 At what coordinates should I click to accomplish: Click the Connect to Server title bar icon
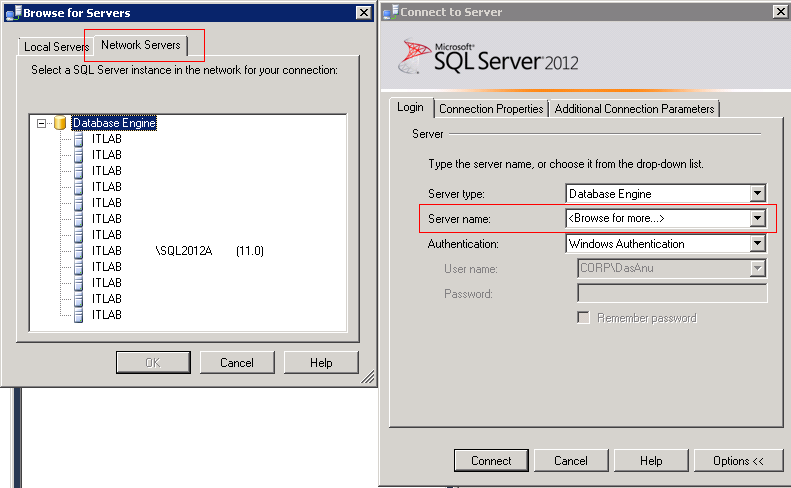[390, 12]
